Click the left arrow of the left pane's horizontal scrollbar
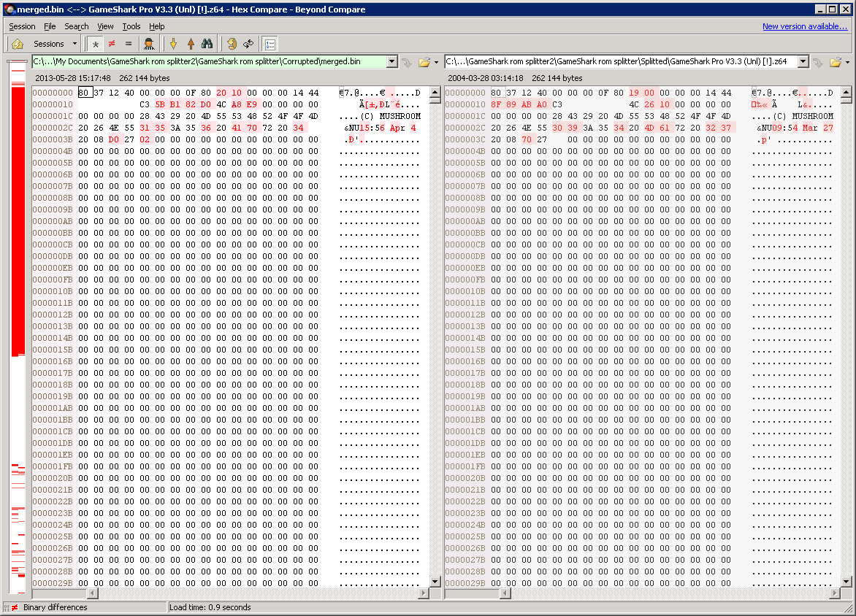The height and width of the screenshot is (616, 856). pyautogui.click(x=92, y=593)
